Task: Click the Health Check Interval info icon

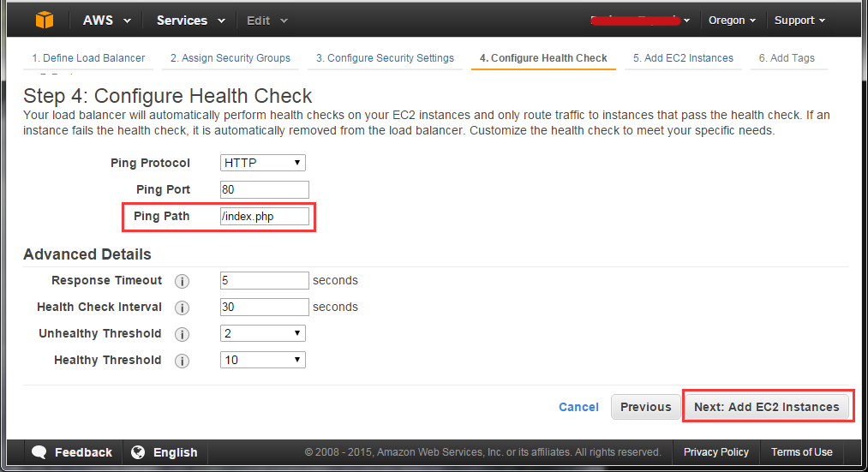Action: [x=183, y=308]
